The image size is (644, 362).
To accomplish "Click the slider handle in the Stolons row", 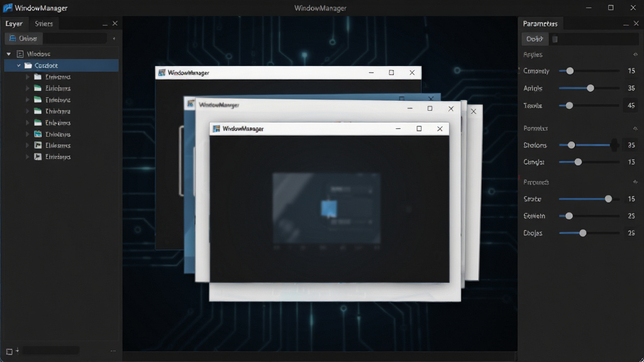I will (x=571, y=145).
